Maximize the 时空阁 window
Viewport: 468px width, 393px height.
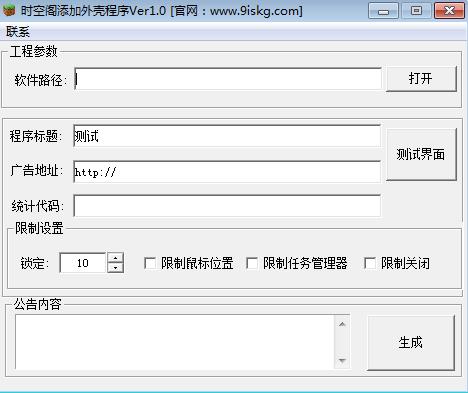416,11
